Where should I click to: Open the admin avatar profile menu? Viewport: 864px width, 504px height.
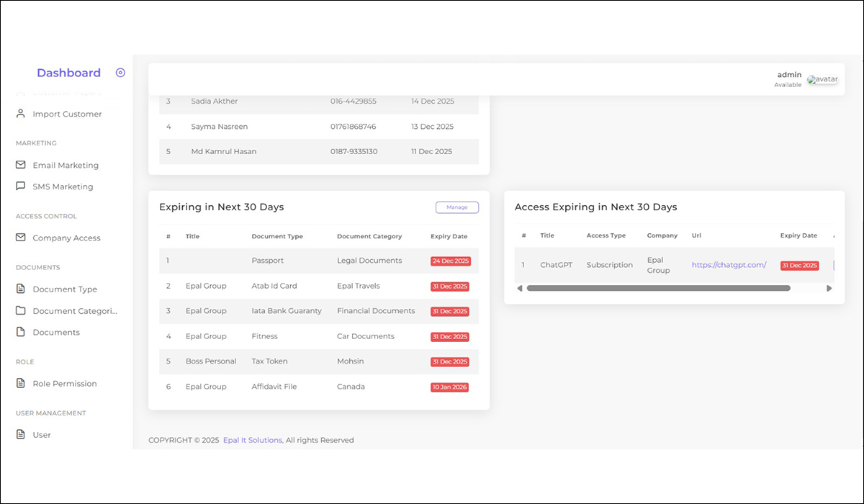[x=822, y=79]
